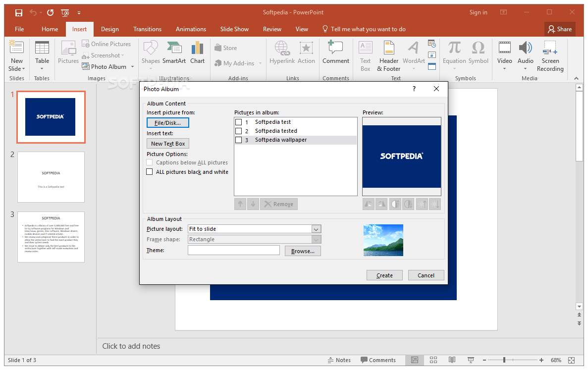Viewport: 588px width, 370px height.
Task: Switch to the Design tab
Action: pos(110,29)
